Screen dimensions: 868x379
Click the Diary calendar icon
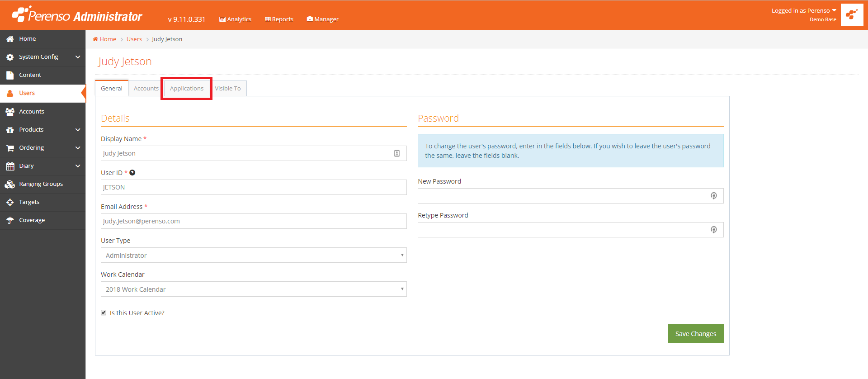[x=10, y=166]
